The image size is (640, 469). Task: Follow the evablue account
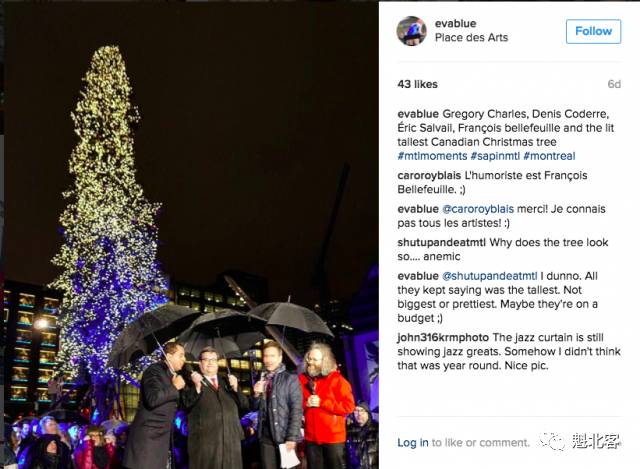coord(593,31)
